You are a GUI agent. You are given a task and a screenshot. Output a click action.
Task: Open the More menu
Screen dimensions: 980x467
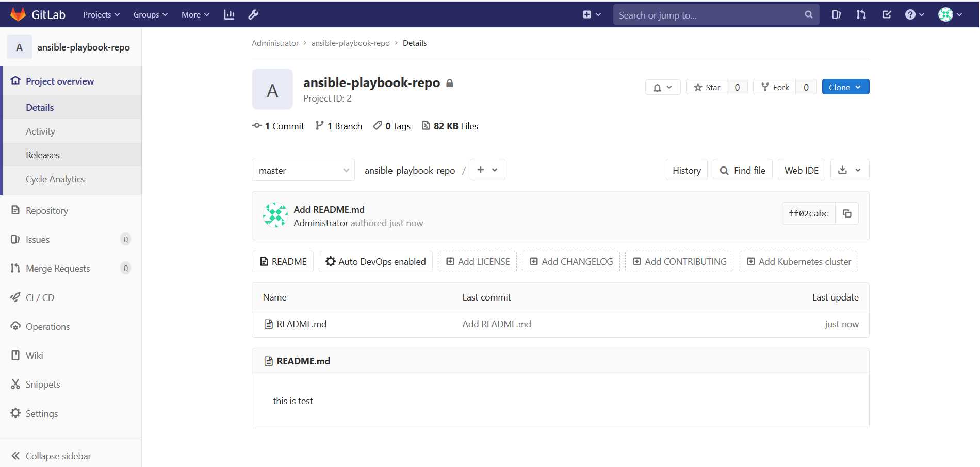[195, 14]
